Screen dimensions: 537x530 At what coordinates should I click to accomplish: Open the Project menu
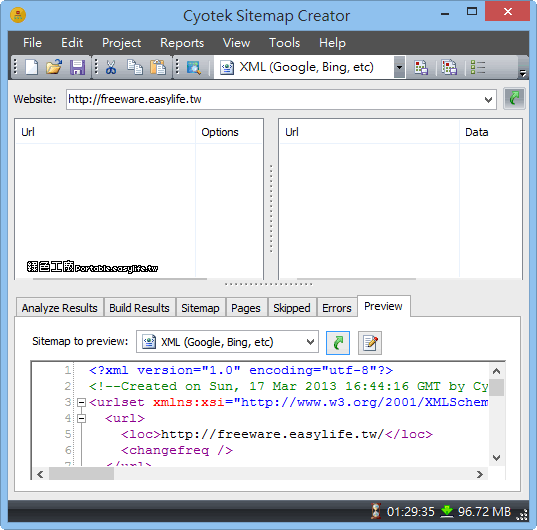point(121,43)
